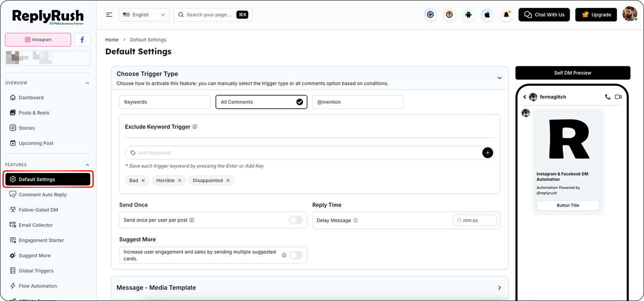The width and height of the screenshot is (644, 301).
Task: Go to Home breadcrumb link
Action: (112, 40)
